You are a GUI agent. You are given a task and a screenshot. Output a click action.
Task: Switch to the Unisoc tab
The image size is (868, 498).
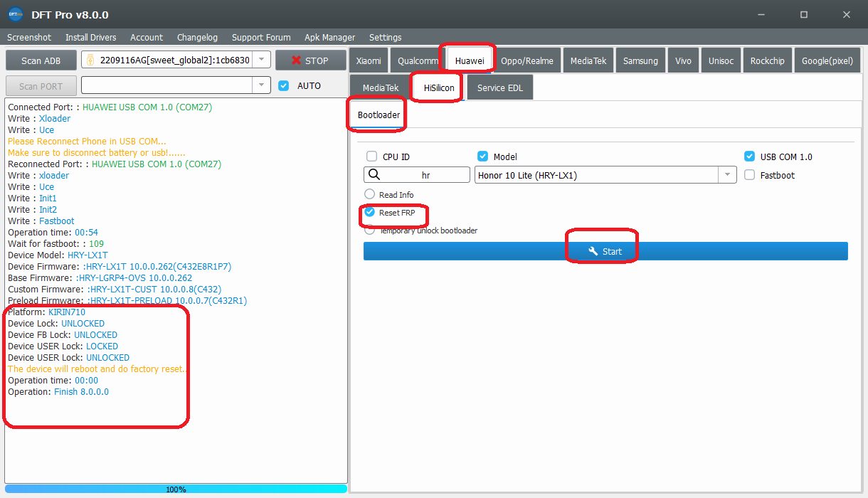[x=721, y=60]
